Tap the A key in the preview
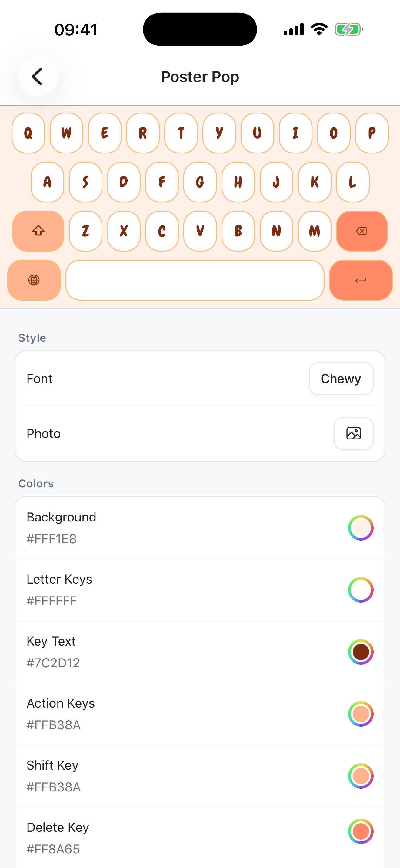Image resolution: width=400 pixels, height=868 pixels. tap(47, 182)
